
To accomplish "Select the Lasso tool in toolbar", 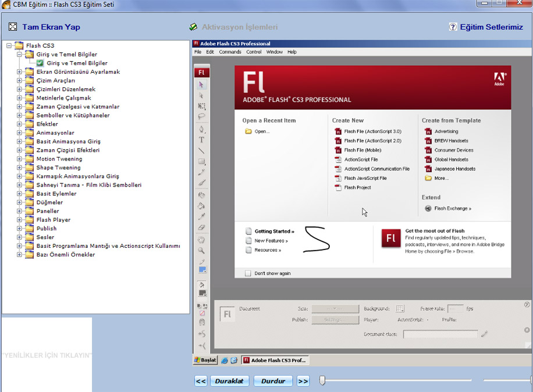I will click(x=202, y=117).
